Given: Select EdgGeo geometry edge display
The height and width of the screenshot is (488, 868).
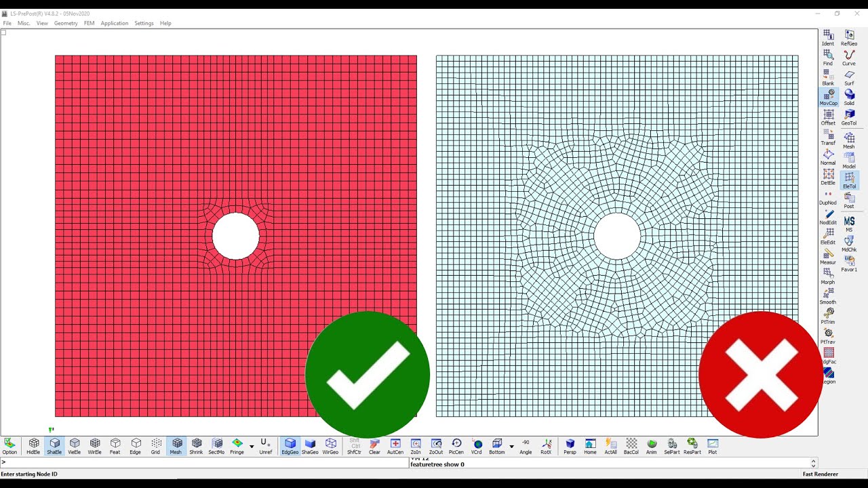Looking at the screenshot, I should [290, 446].
